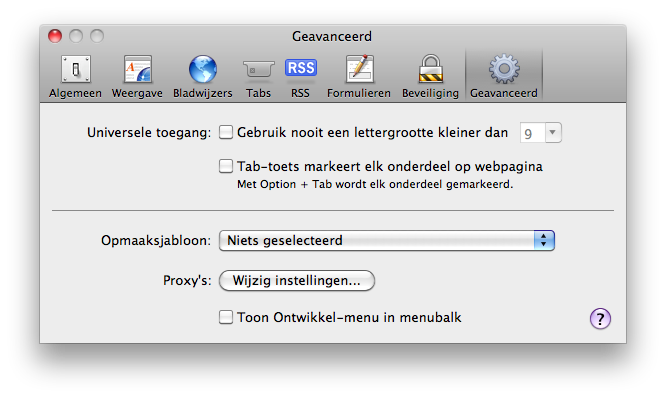This screenshot has width=666, height=398.
Task: Click the font size value field
Action: pos(533,133)
